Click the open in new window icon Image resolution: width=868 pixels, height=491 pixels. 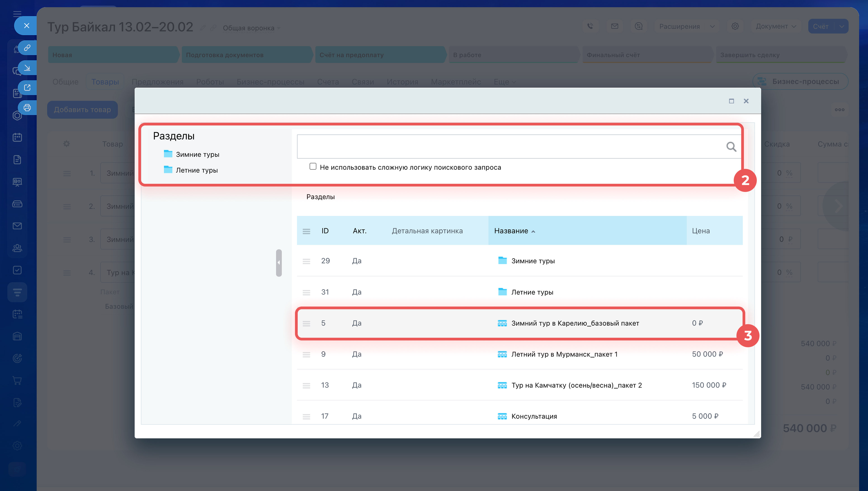pos(27,88)
